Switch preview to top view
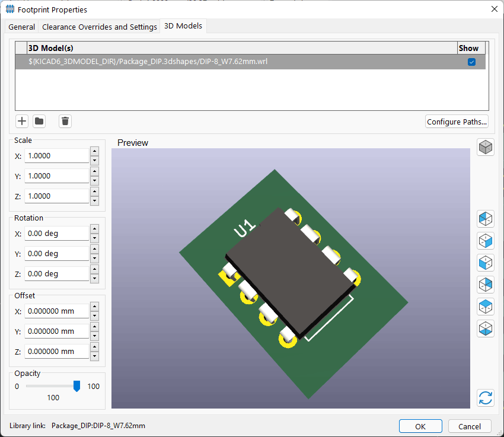This screenshot has height=437, width=504. pos(486,307)
